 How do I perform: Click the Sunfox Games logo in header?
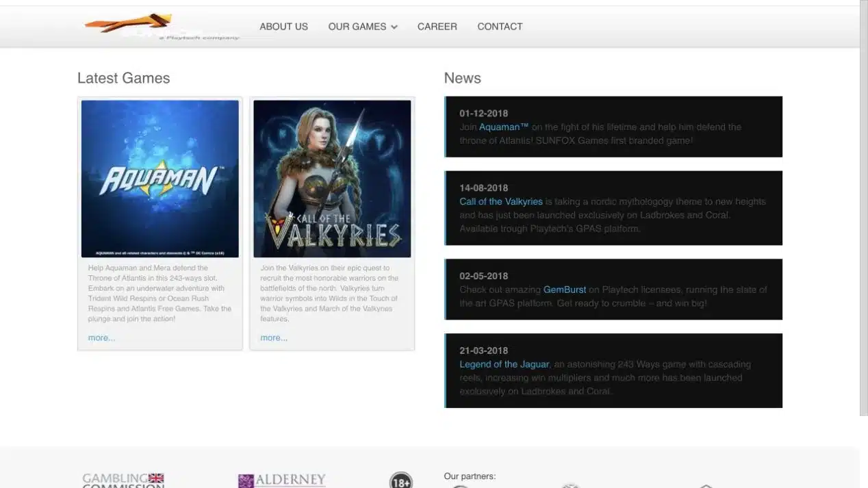pos(162,27)
